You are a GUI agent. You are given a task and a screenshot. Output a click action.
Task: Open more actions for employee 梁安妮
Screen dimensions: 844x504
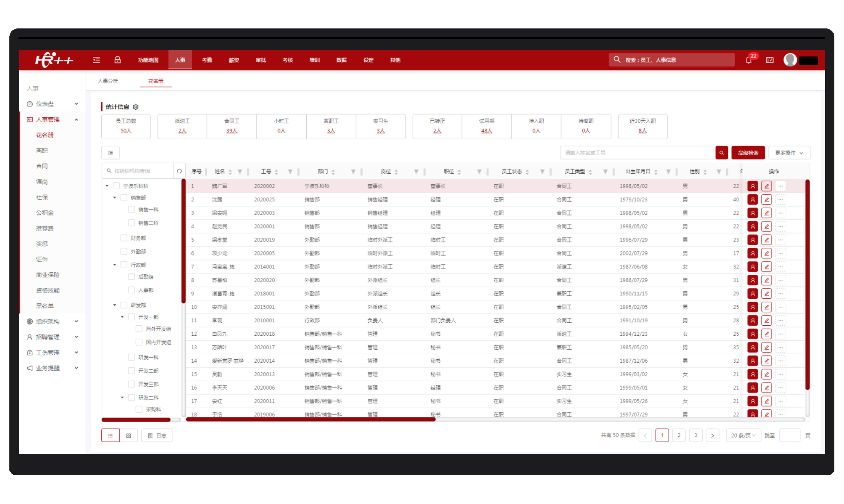(780, 213)
